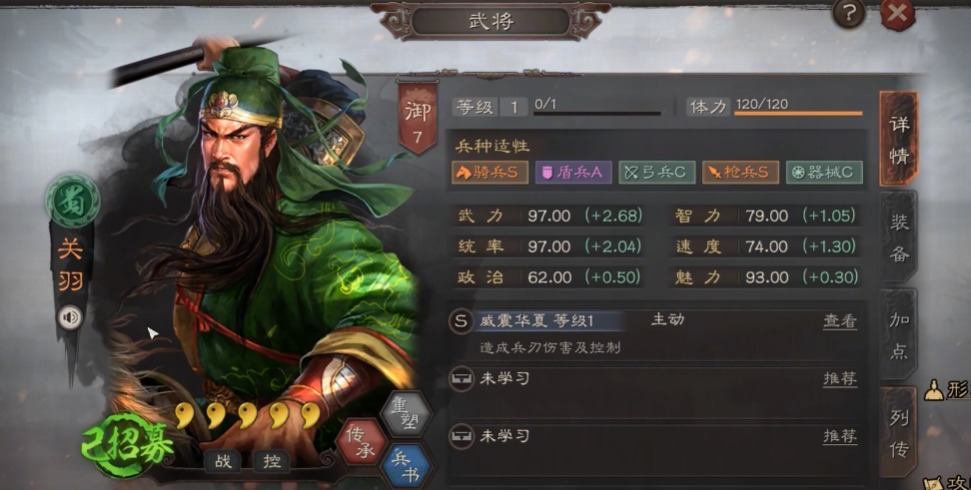Select the 盾兵A troop aptitude badge
This screenshot has width=971, height=490.
(x=573, y=172)
